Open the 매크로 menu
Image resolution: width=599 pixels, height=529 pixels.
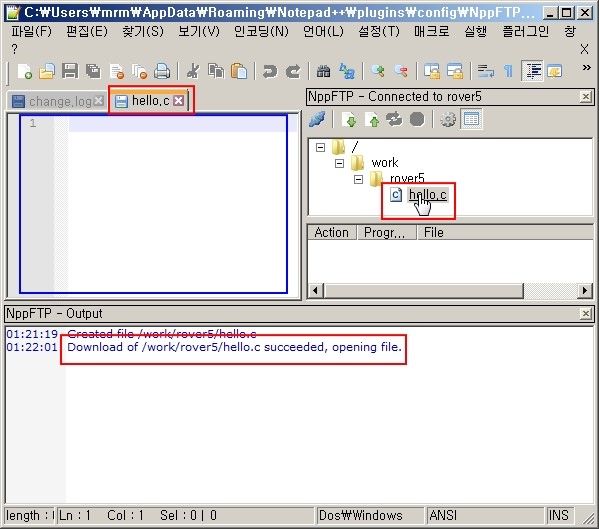[x=432, y=31]
